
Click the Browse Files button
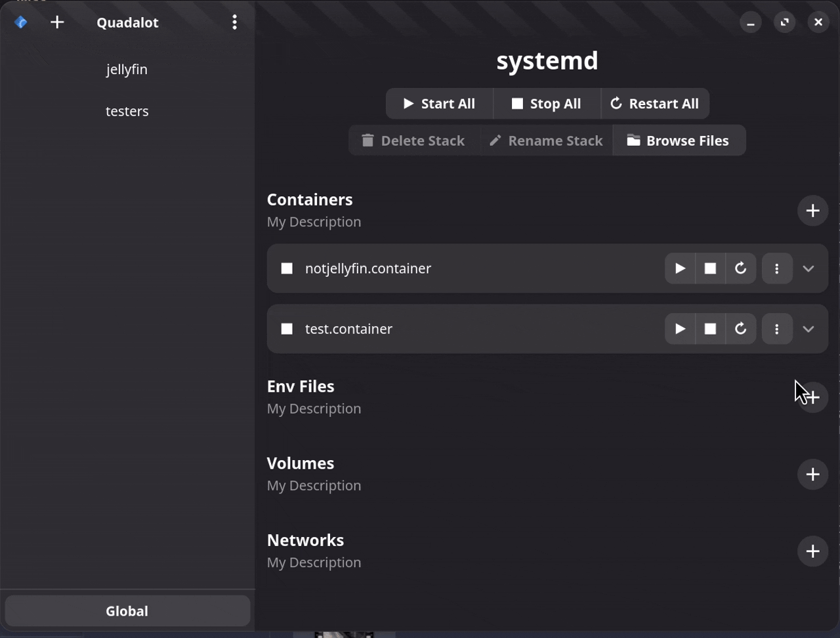coord(679,140)
